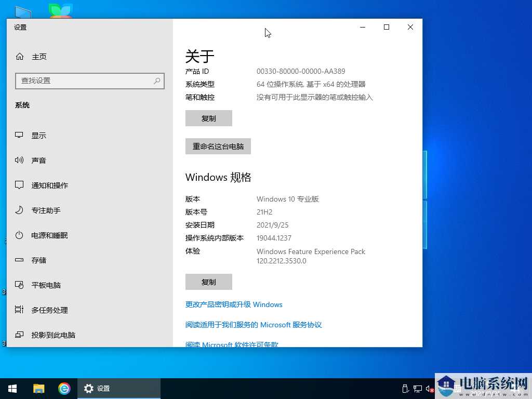Click the 查找设置 search field

pyautogui.click(x=90, y=81)
